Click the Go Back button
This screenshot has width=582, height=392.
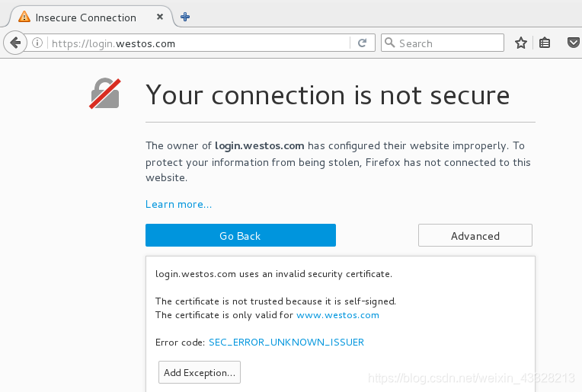point(241,235)
